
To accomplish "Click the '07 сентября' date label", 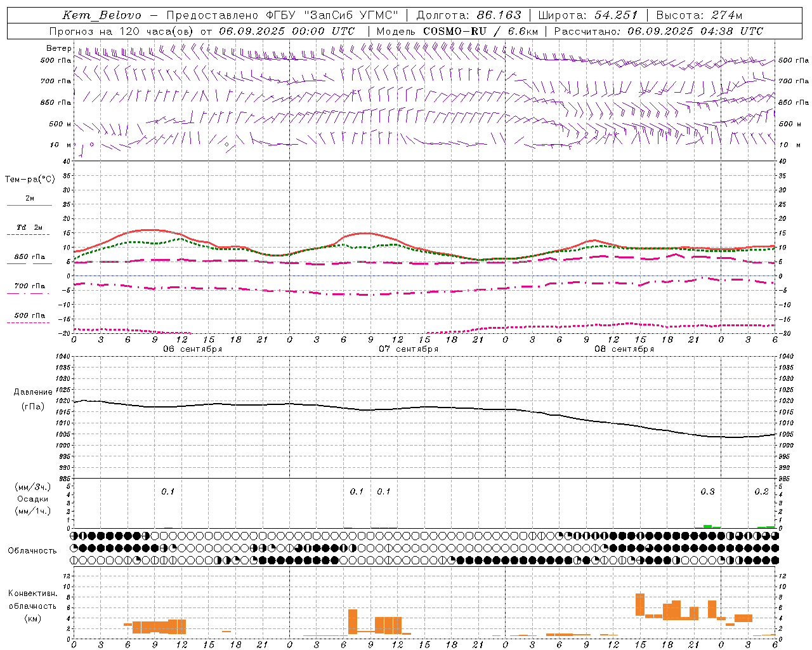I will (409, 349).
